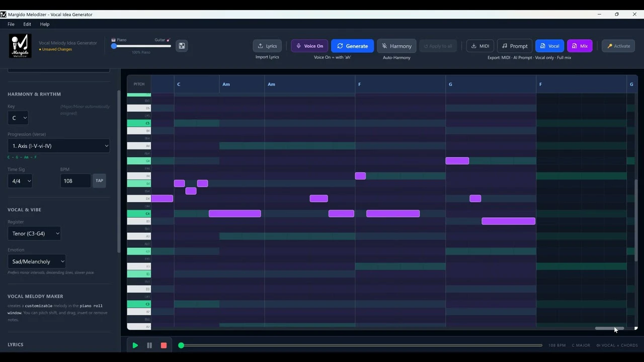644x362 pixels.
Task: Export with the MIDI button
Action: [x=480, y=46]
